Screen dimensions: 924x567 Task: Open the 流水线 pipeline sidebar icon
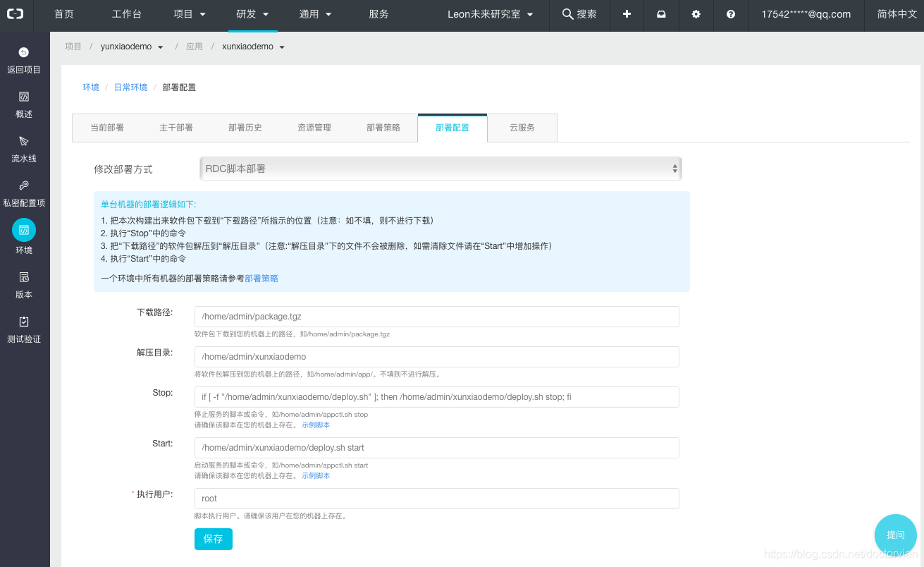pyautogui.click(x=24, y=141)
